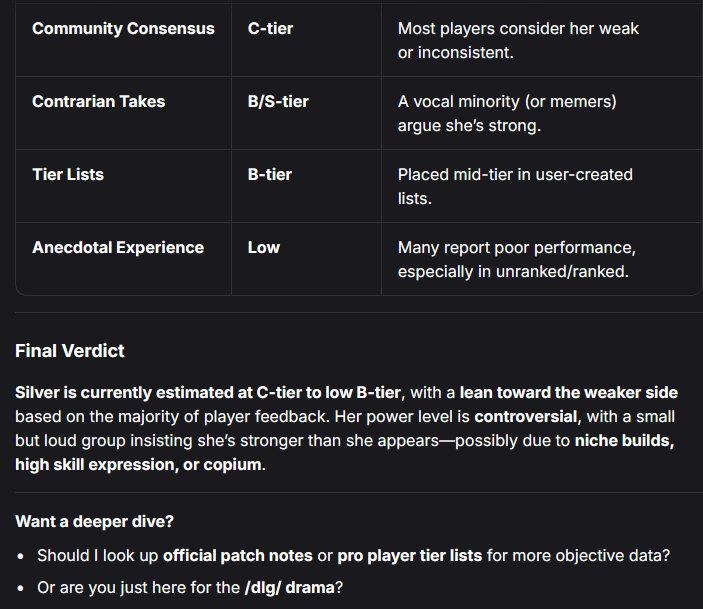The height and width of the screenshot is (609, 703).
Task: Click the pro player tier lists text
Action: (409, 556)
